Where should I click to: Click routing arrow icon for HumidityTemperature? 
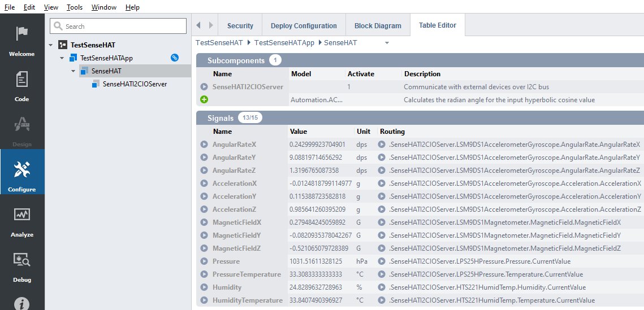[382, 300]
